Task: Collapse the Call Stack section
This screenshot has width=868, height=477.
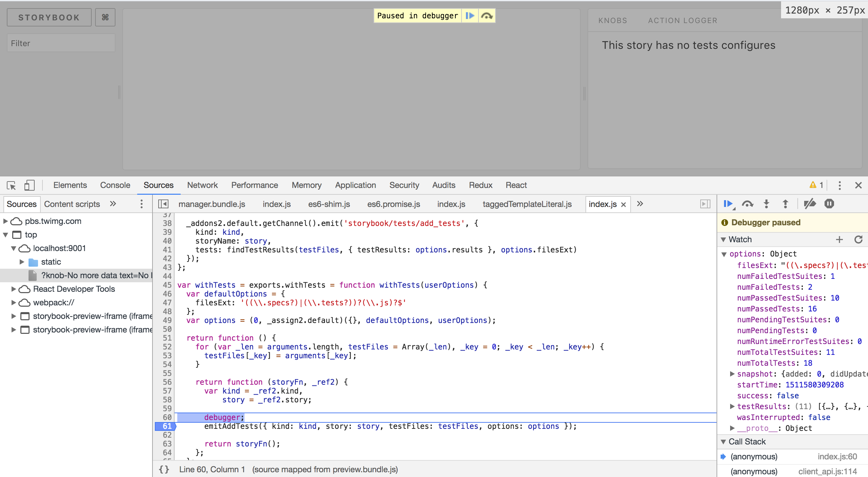Action: 724,442
